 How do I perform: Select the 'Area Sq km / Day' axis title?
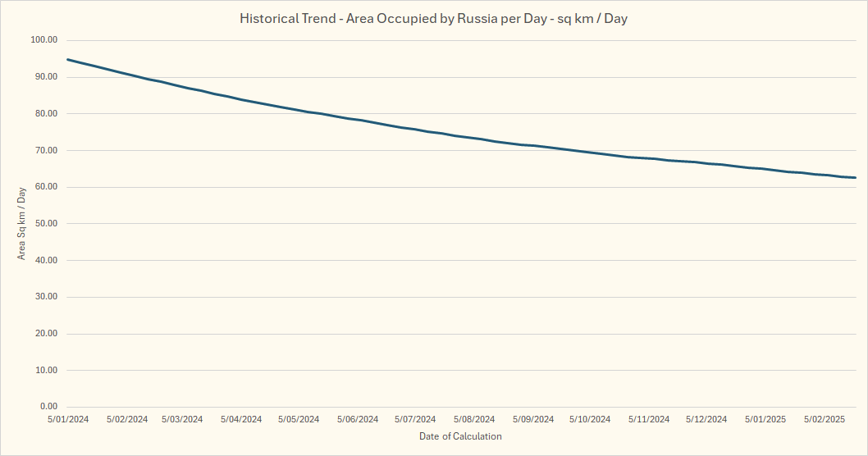click(22, 223)
